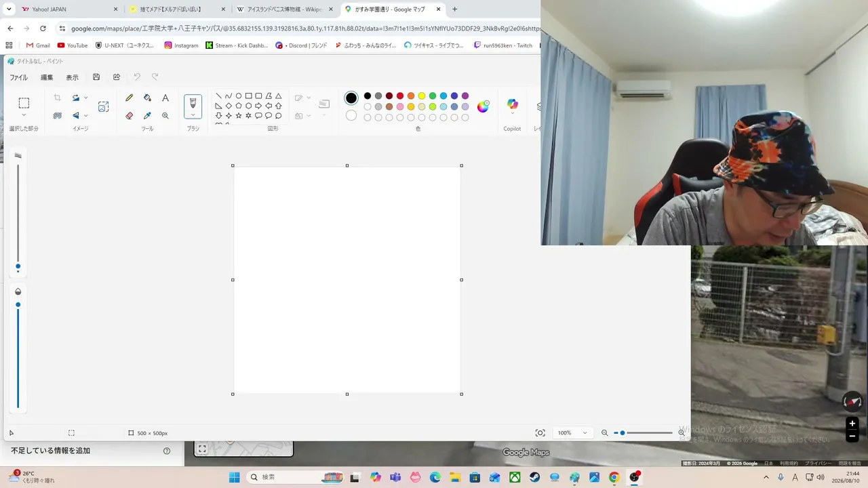Select the Fill bucket tool

147,98
